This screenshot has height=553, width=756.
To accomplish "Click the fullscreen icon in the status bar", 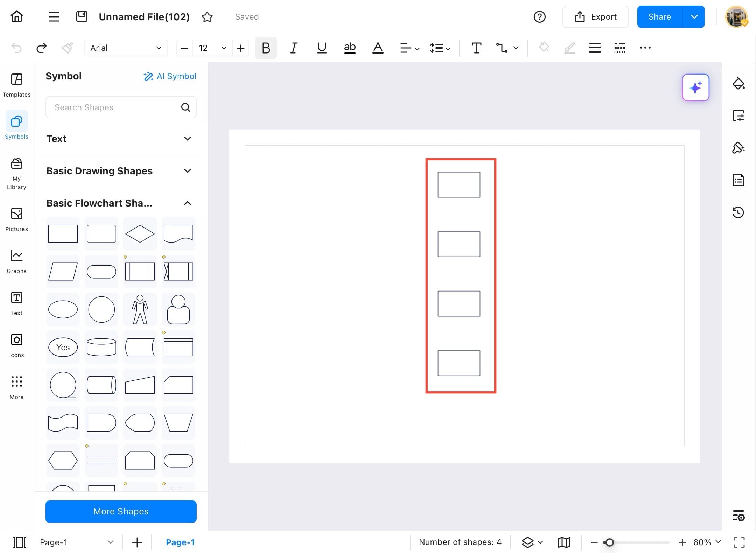I will pos(739,542).
